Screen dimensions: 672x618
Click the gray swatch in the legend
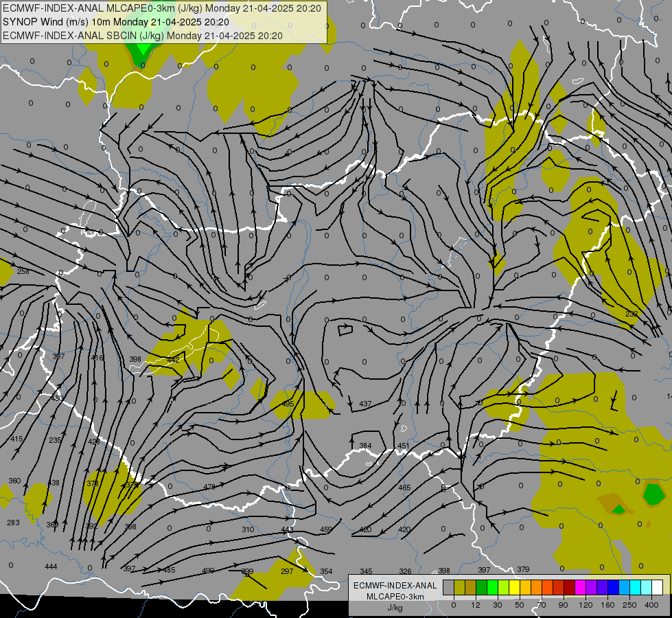(448, 587)
